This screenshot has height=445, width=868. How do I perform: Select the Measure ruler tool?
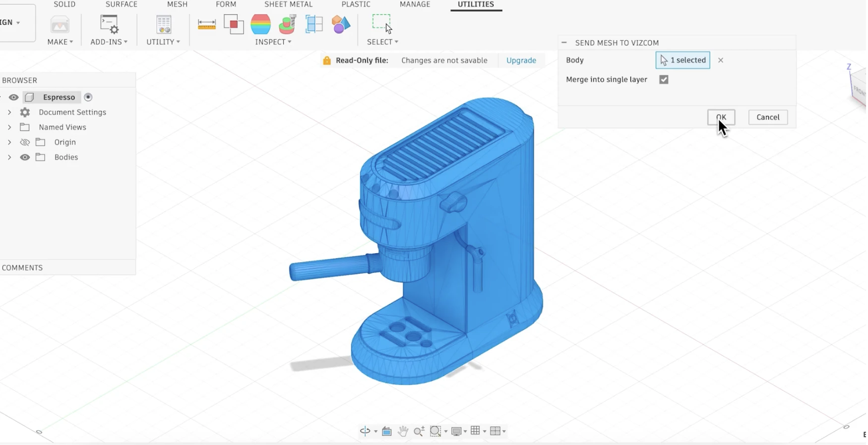(206, 24)
